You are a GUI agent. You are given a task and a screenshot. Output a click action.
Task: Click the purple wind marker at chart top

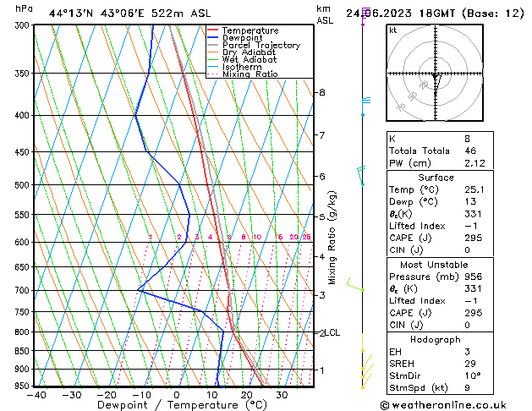pos(363,17)
